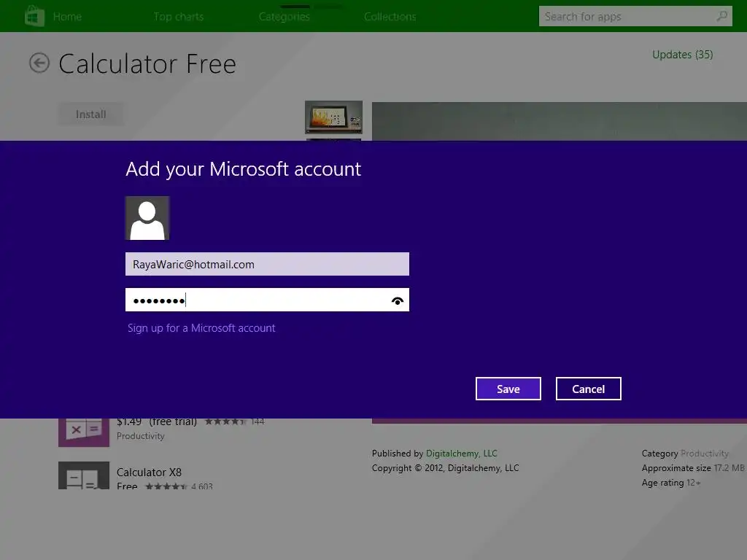Select the first screenshot thumbnail
The width and height of the screenshot is (747, 560).
tap(333, 117)
